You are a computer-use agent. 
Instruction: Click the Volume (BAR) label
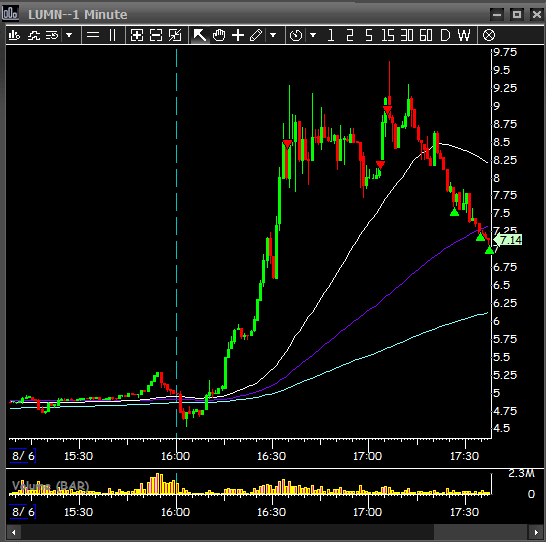click(50, 486)
